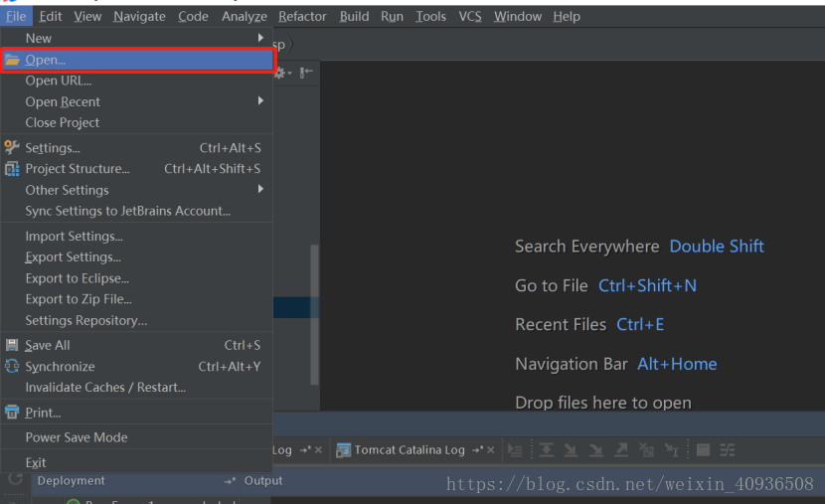Switch to Tomcat Catalina Log tab
Screen dimensions: 825x504
[409, 450]
